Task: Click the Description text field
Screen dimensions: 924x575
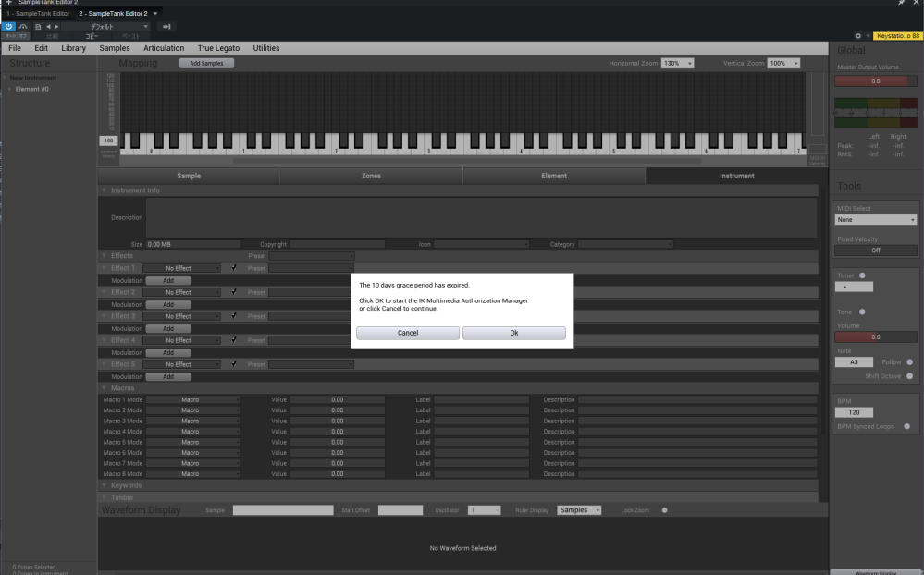Action: coord(482,217)
